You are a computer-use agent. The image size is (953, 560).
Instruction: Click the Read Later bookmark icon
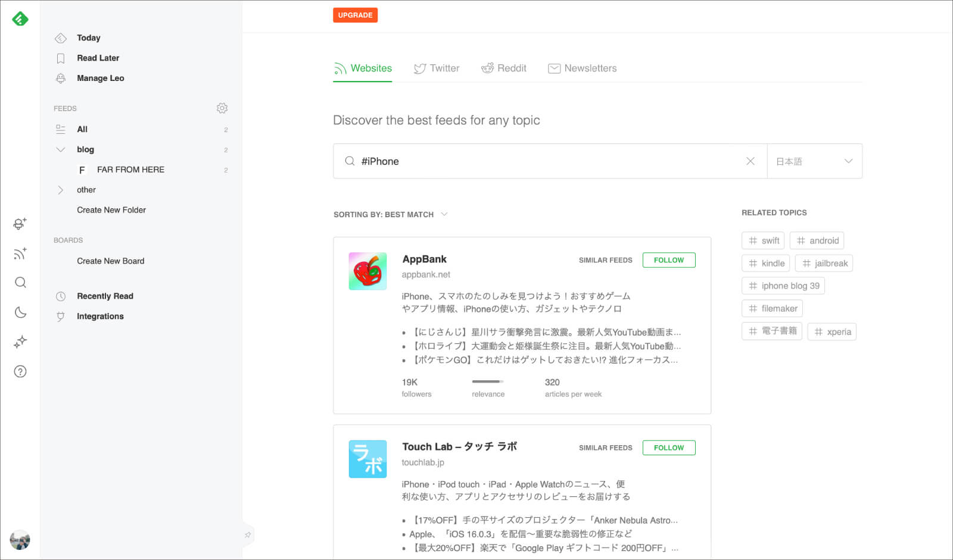pyautogui.click(x=61, y=58)
